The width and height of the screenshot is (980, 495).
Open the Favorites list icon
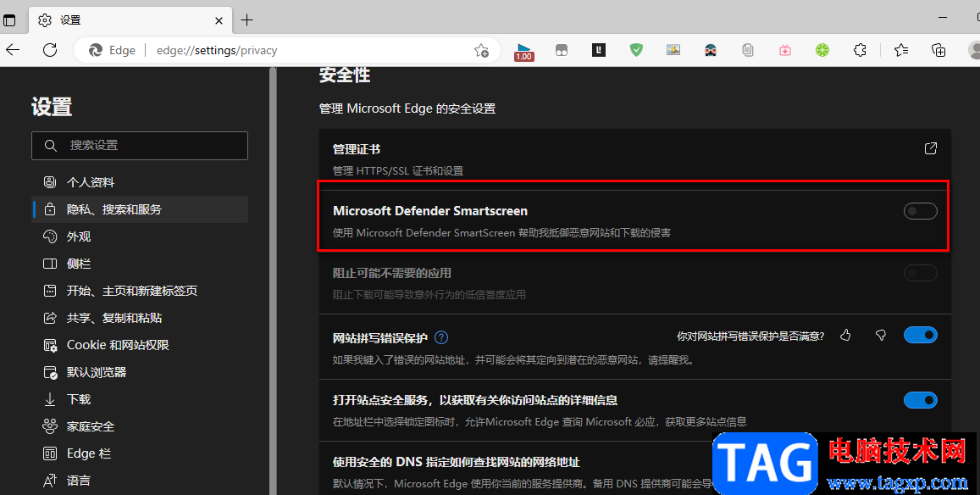pos(900,50)
